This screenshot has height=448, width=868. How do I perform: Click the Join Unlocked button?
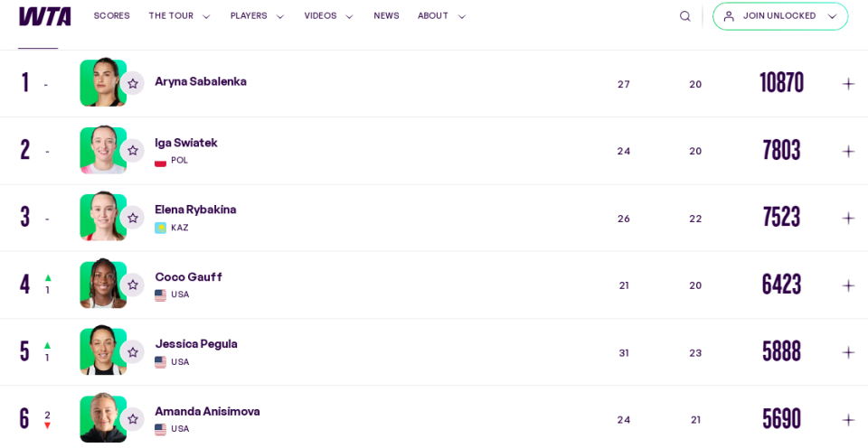coord(779,16)
